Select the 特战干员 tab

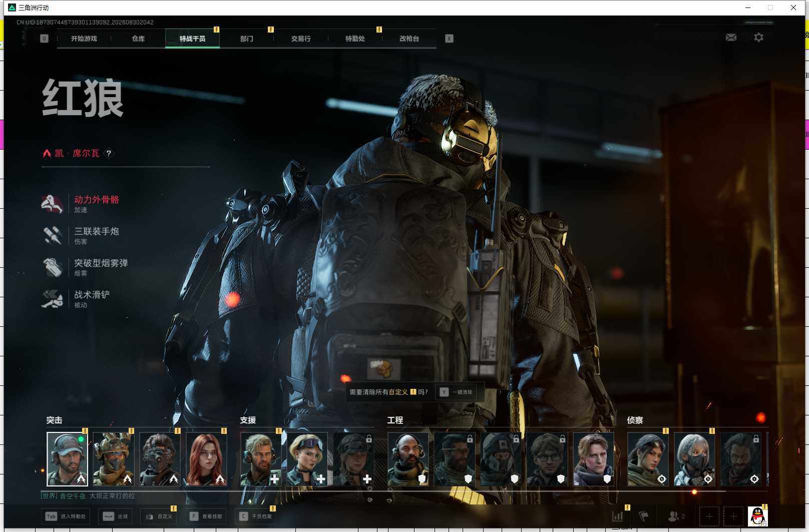(192, 39)
